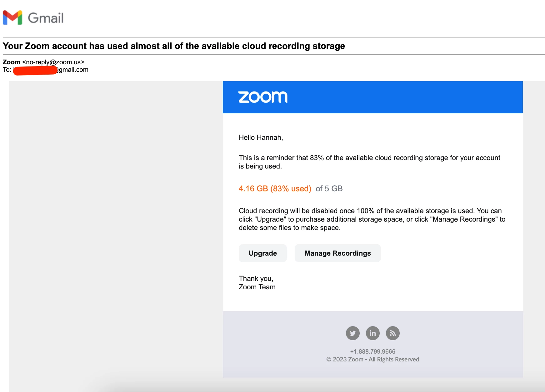Click the Manage Recordings button
This screenshot has width=545, height=392.
coord(337,253)
